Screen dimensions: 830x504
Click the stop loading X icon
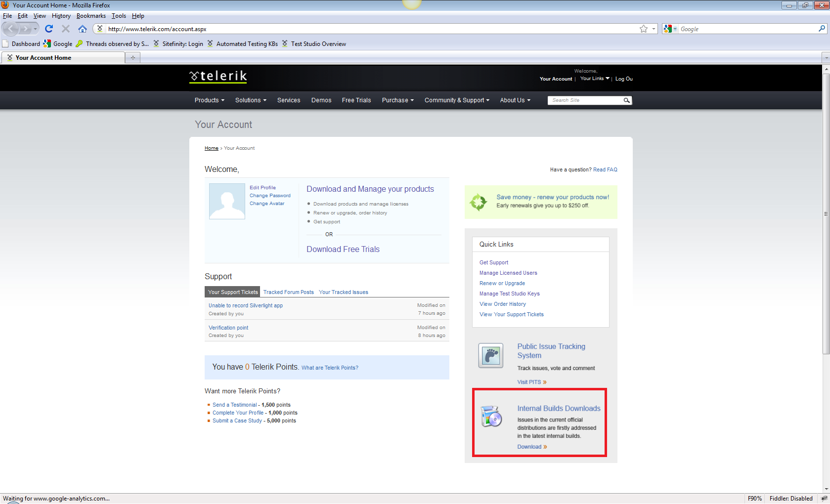pyautogui.click(x=66, y=29)
